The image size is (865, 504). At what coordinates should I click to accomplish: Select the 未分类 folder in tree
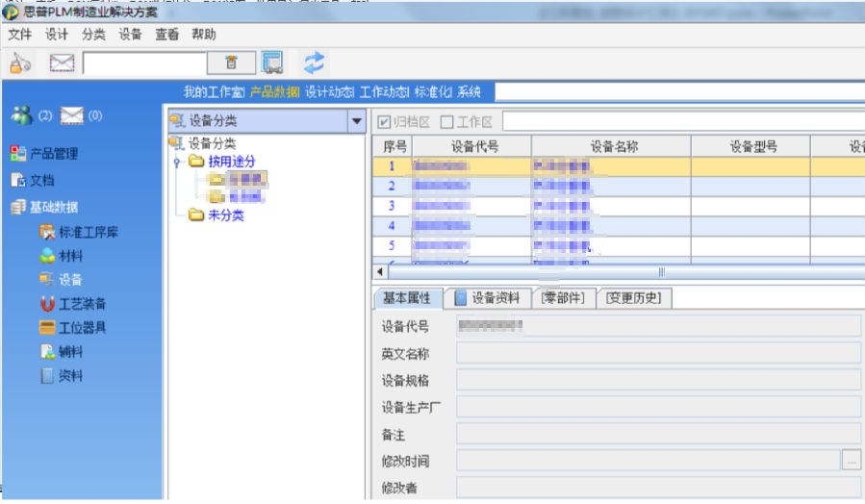point(225,215)
